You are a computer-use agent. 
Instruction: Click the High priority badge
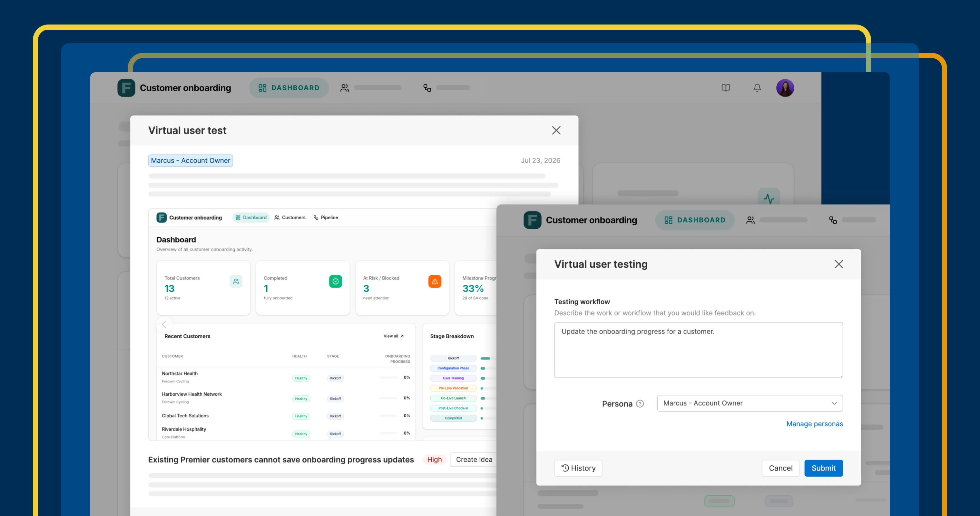434,460
